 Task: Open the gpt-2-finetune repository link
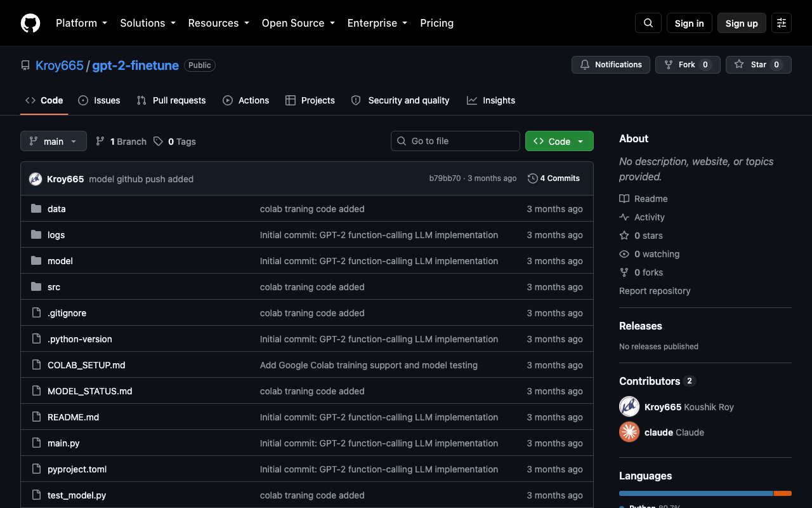click(x=135, y=65)
